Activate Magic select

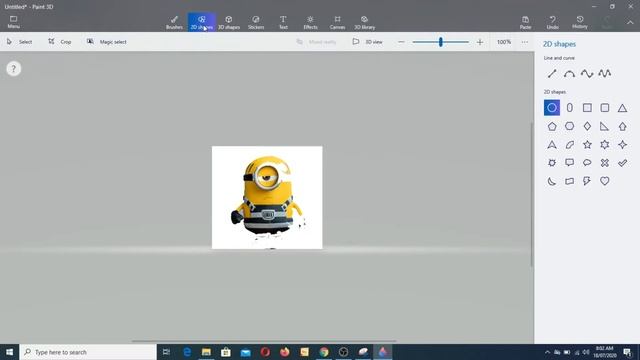107,42
